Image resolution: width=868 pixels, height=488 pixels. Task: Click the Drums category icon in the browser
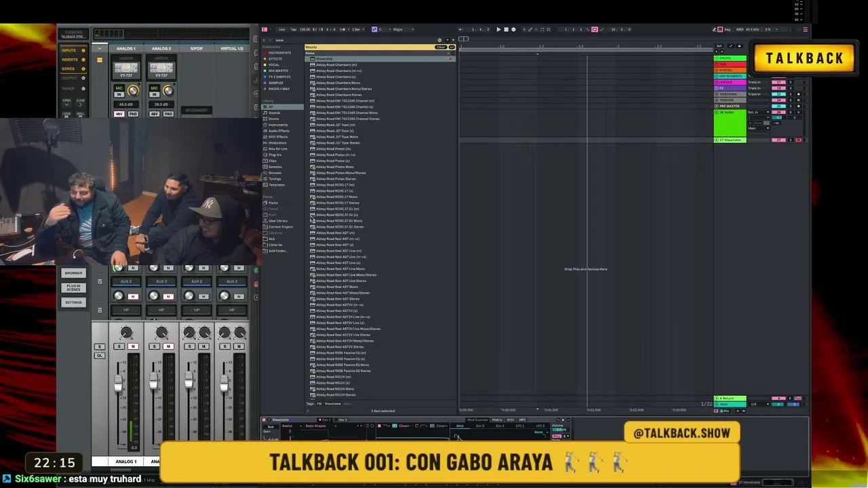click(x=266, y=119)
